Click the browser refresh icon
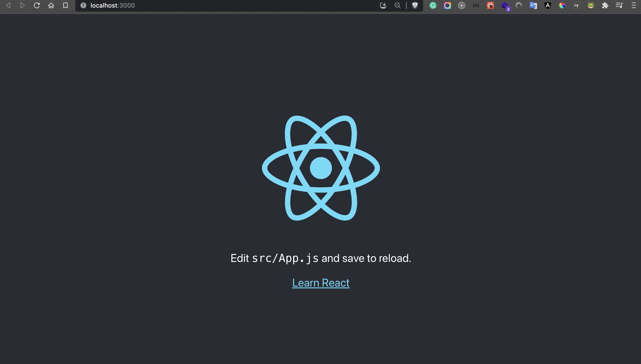This screenshot has width=641, height=364. pyautogui.click(x=37, y=5)
